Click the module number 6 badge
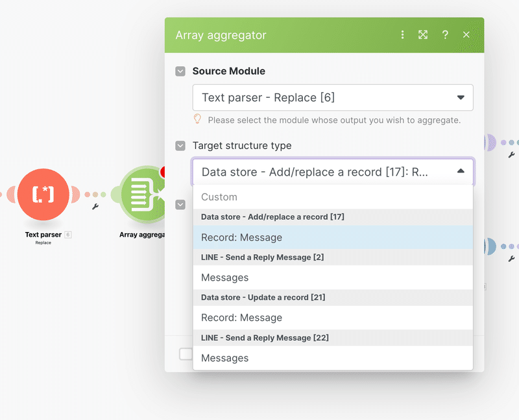This screenshot has width=519, height=420. (68, 235)
